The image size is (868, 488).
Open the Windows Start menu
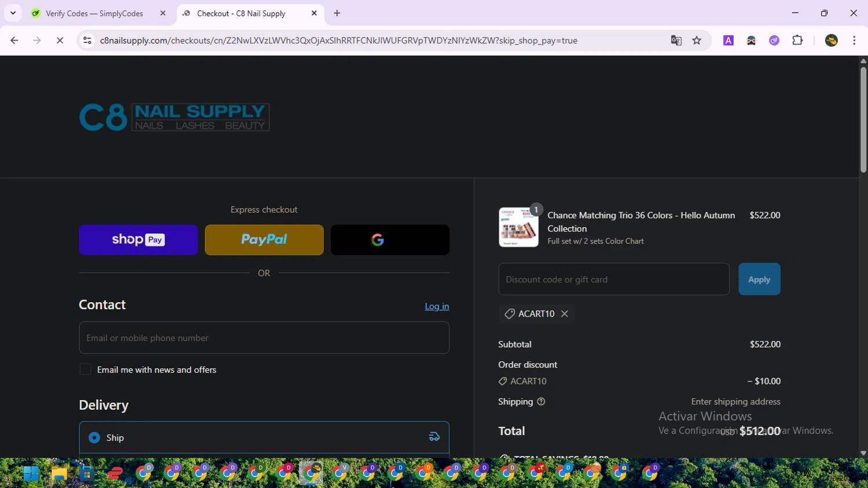(31, 474)
